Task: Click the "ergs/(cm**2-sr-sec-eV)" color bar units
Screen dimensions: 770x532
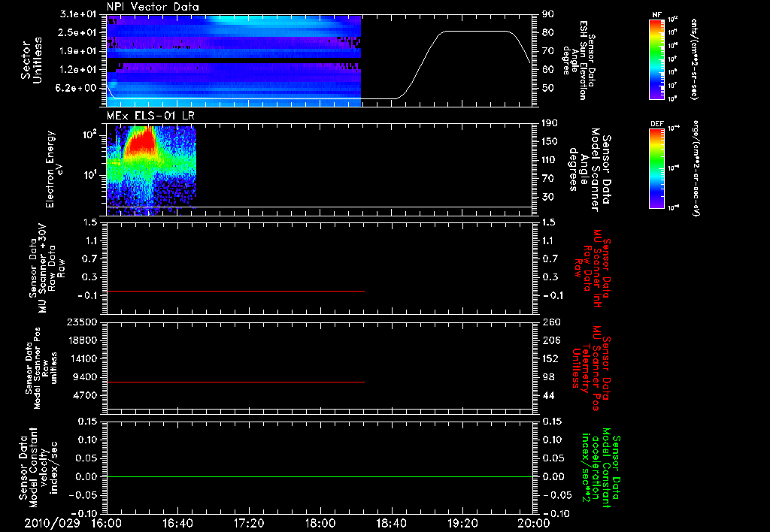Action: click(696, 168)
